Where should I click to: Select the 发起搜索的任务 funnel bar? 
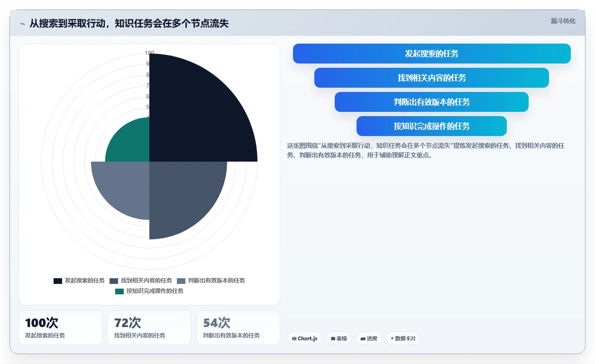pos(432,54)
